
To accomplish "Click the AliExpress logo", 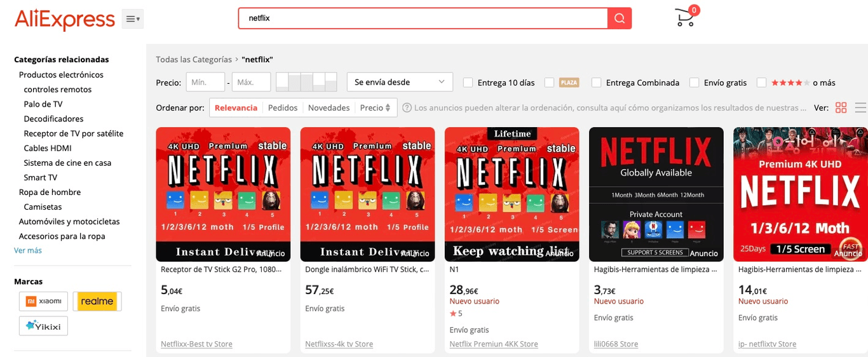I will click(65, 20).
